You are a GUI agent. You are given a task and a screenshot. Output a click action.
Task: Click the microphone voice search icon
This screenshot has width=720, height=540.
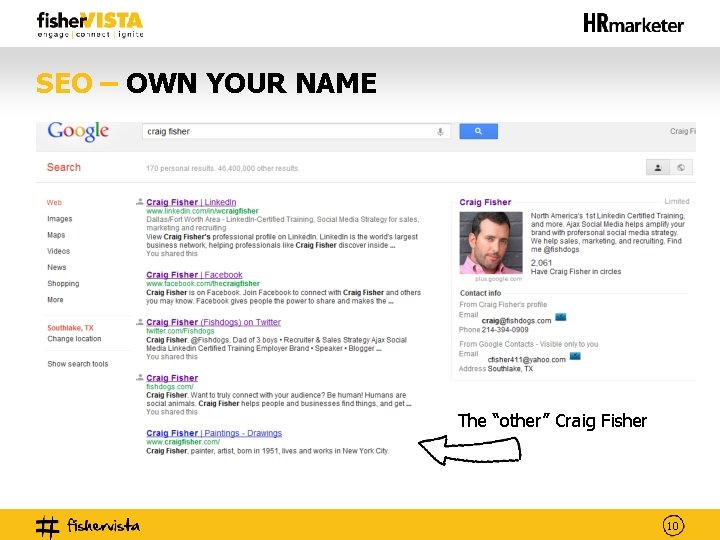click(x=440, y=132)
